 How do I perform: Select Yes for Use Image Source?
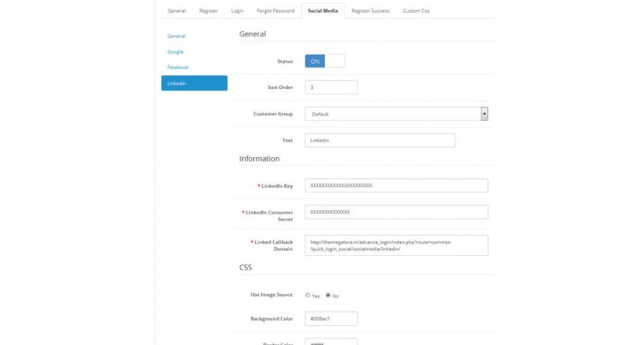pyautogui.click(x=307, y=295)
